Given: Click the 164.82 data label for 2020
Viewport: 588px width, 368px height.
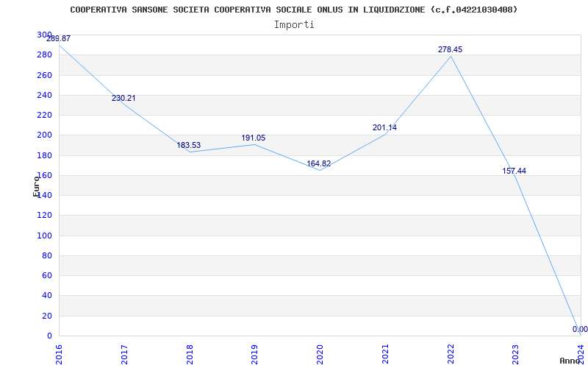Looking at the screenshot, I should [x=319, y=163].
